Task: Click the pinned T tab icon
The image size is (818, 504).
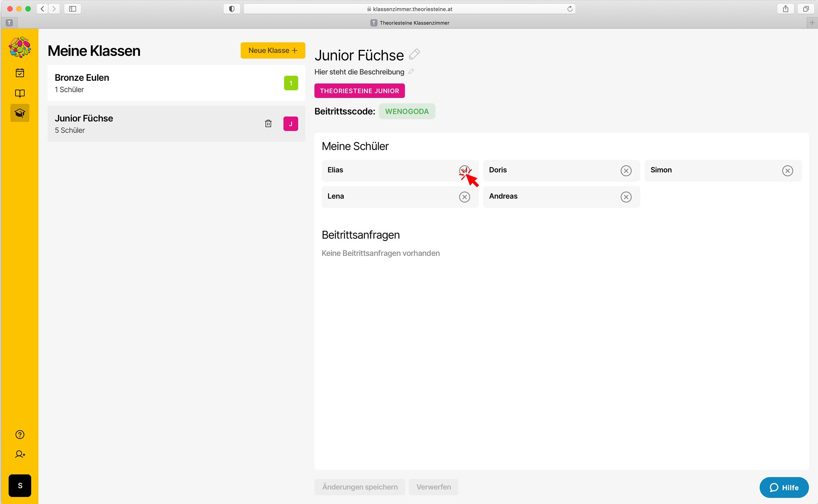Action: (9, 23)
